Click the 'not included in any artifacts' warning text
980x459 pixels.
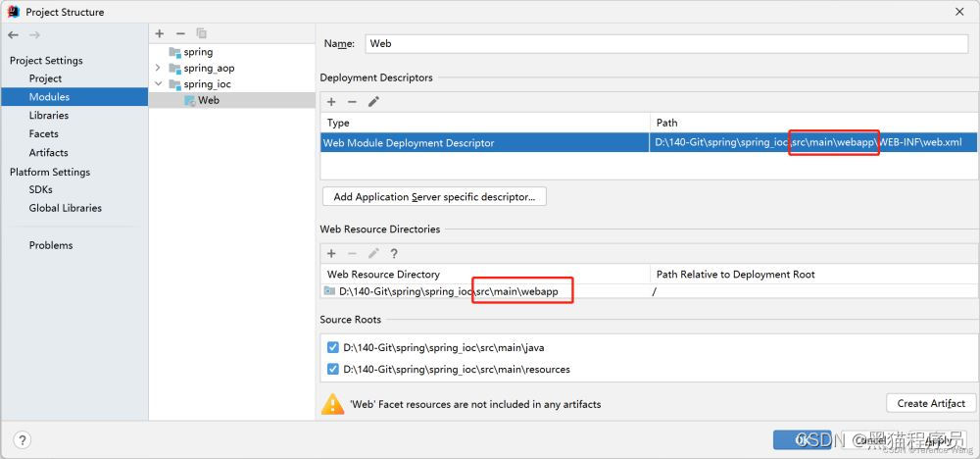point(475,404)
